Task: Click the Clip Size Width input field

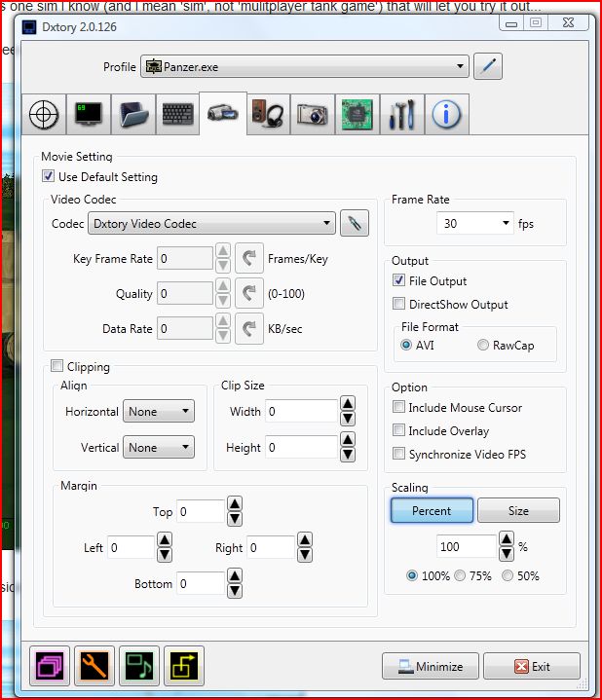Action: [301, 411]
